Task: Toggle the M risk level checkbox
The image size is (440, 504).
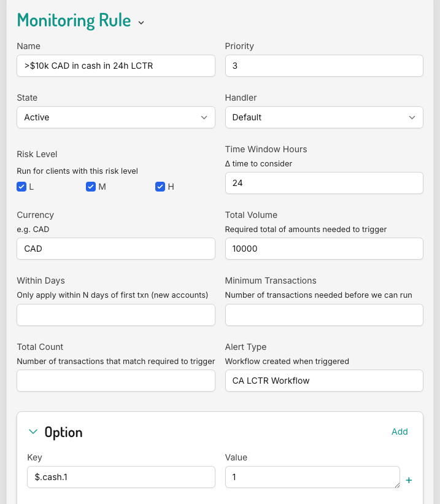Action: point(91,187)
